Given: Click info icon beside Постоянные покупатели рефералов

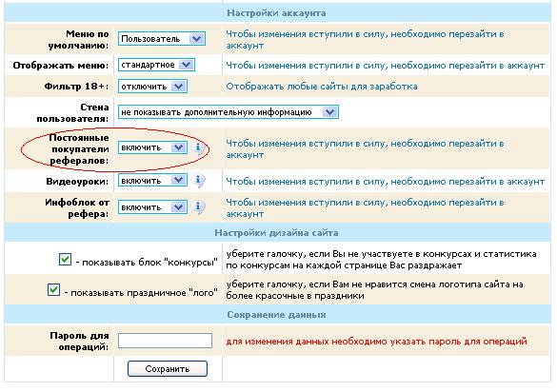Looking at the screenshot, I should [199, 147].
